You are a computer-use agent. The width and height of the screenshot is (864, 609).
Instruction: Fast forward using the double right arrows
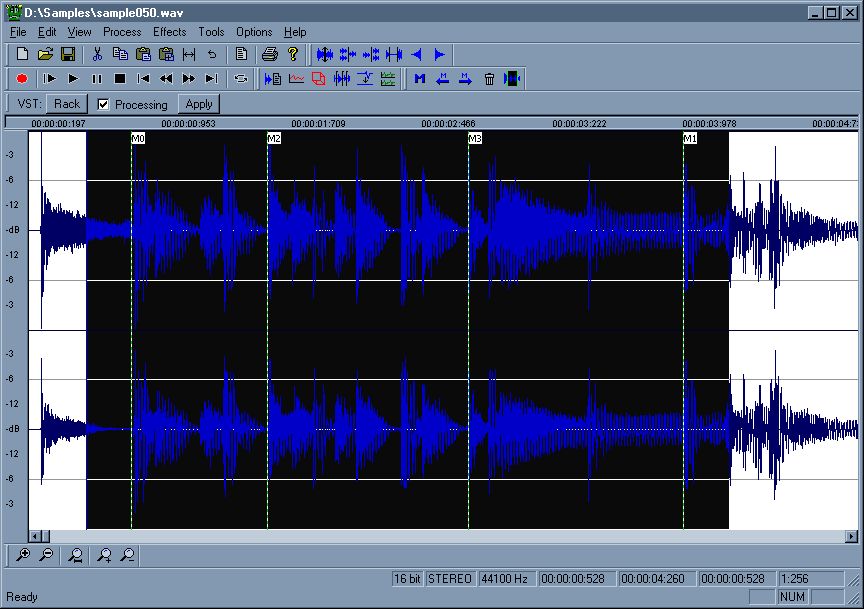188,79
